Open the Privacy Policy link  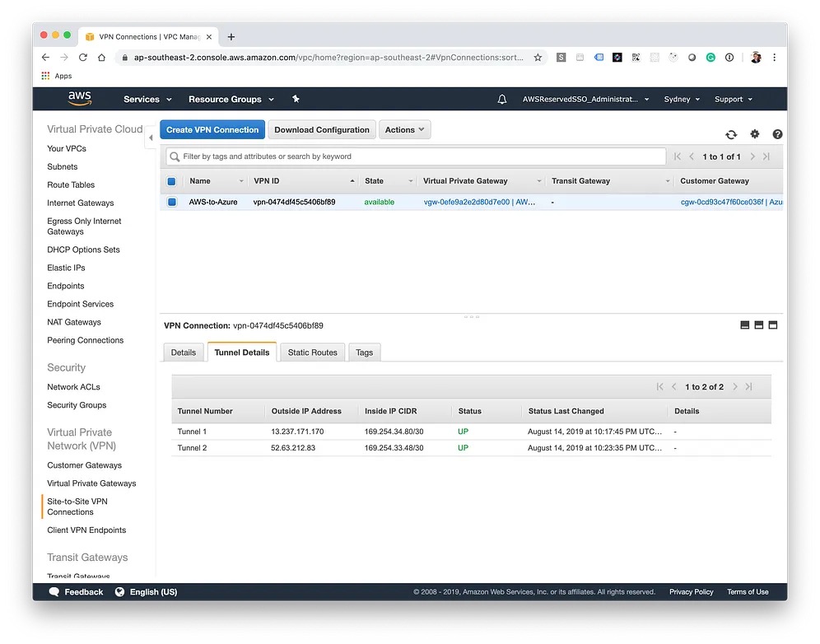tap(691, 591)
